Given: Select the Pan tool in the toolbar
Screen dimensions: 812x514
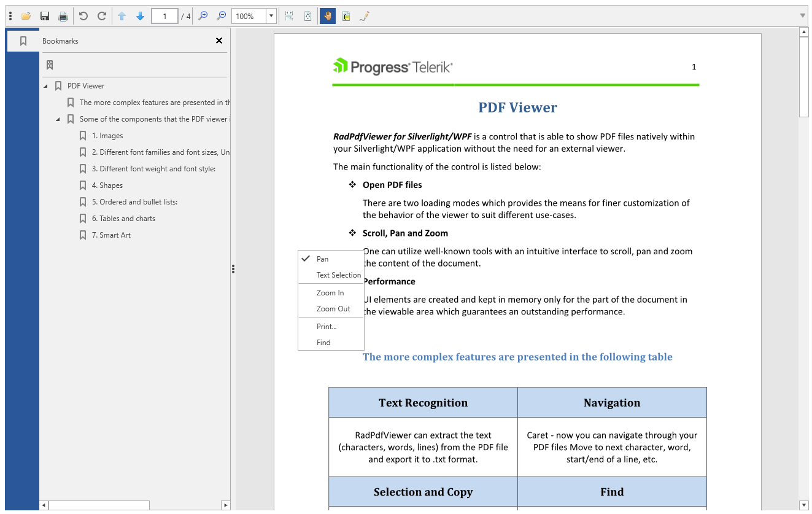Looking at the screenshot, I should (327, 16).
